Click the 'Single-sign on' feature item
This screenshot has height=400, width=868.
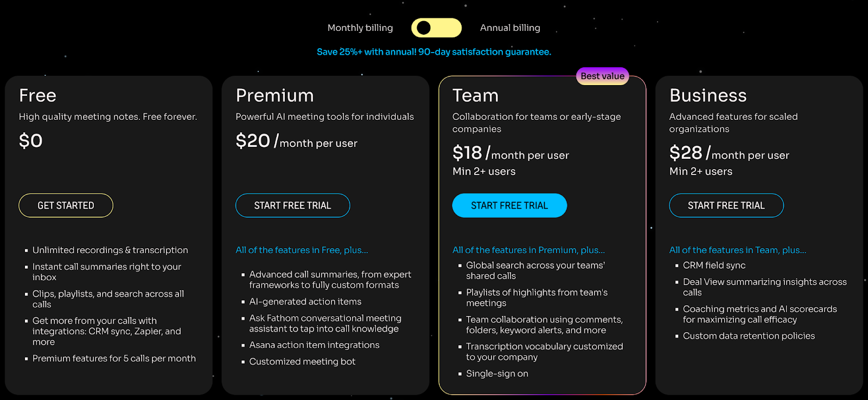point(497,373)
